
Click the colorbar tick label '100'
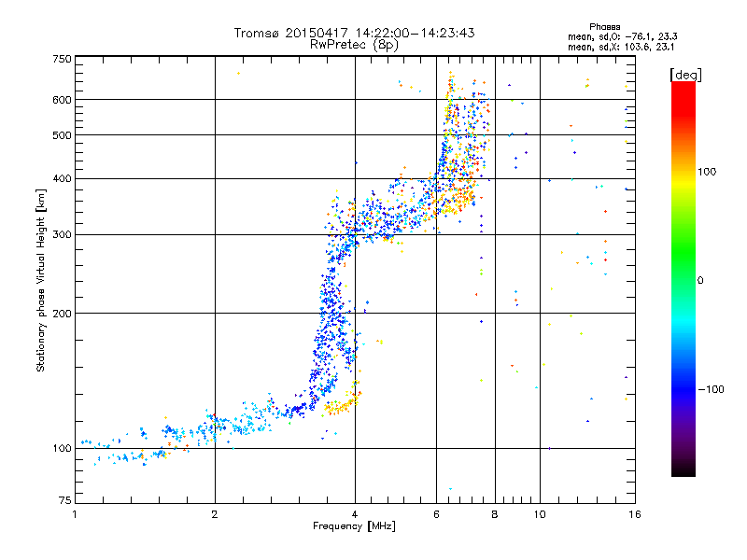click(707, 172)
